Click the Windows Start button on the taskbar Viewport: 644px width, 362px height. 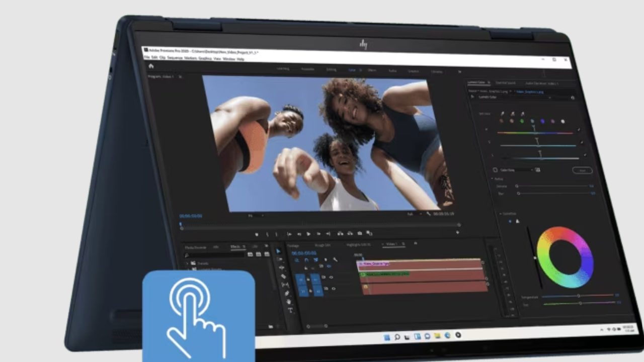[x=387, y=336]
